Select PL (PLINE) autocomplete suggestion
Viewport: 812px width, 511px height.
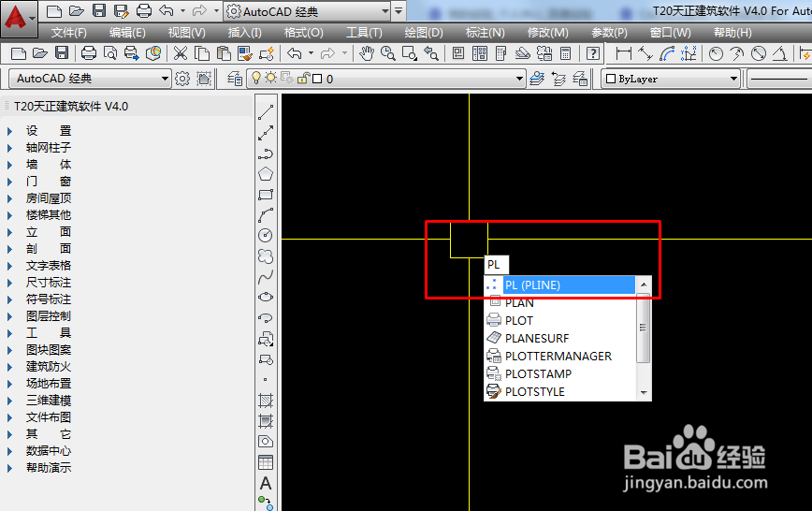[x=559, y=285]
